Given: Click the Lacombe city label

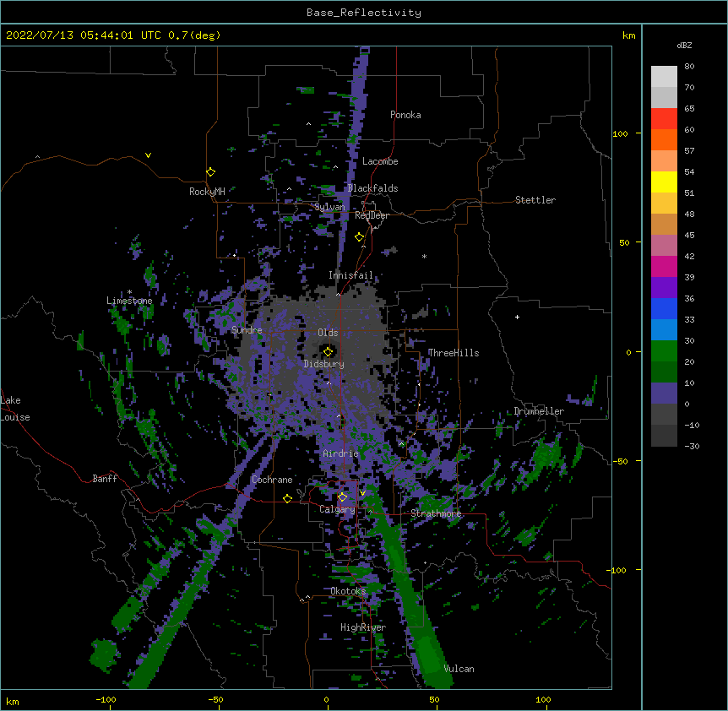Looking at the screenshot, I should (380, 161).
